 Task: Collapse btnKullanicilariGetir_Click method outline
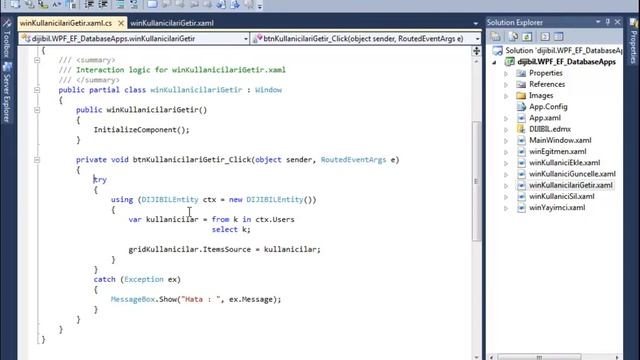click(37, 160)
